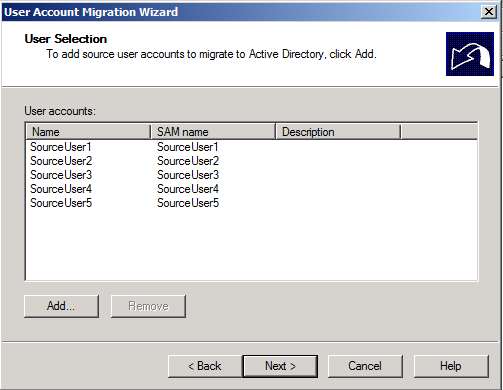Select SourceUser5 in Name column

61,203
